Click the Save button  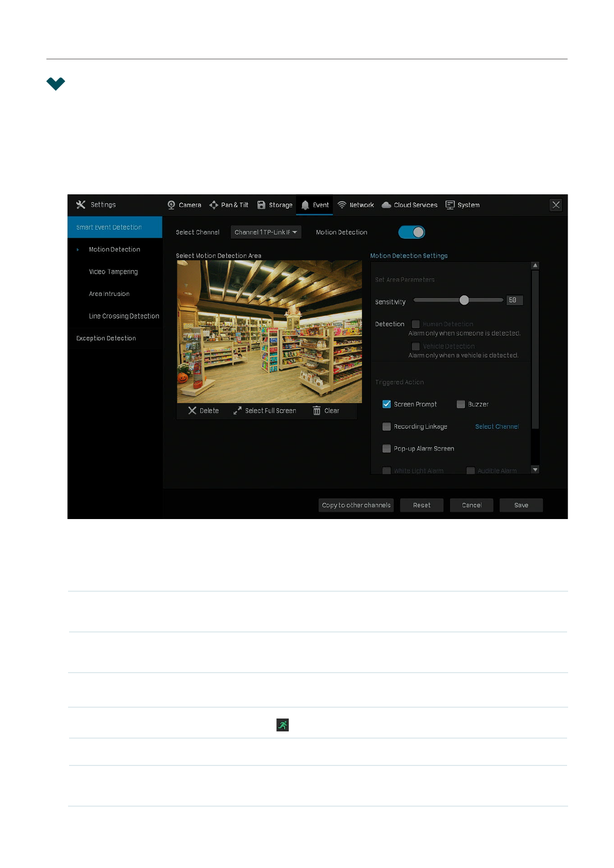point(521,506)
